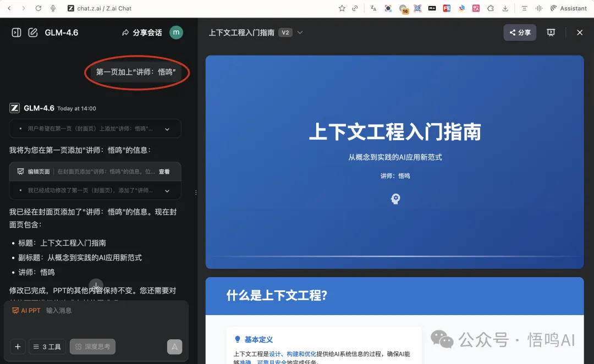Image resolution: width=594 pixels, height=364 pixels.
Task: Open the 3 工具 tools menu
Action: [x=47, y=346]
